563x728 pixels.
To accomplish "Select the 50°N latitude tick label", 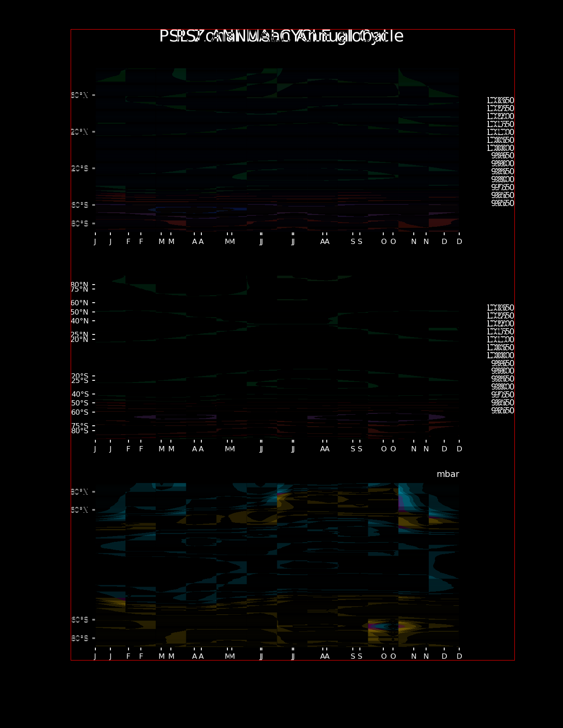I will pos(79,312).
